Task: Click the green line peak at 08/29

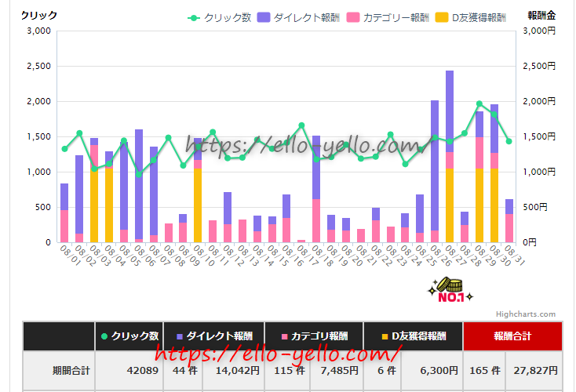Action: click(479, 104)
